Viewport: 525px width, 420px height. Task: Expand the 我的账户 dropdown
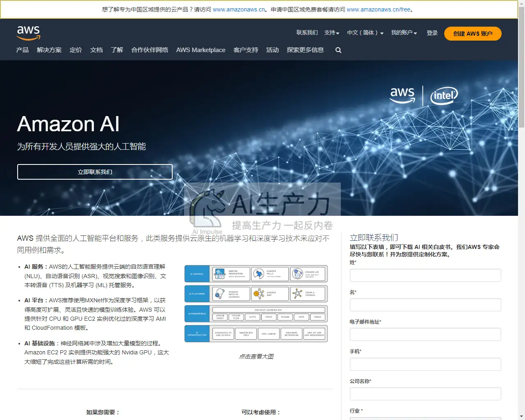click(x=404, y=33)
